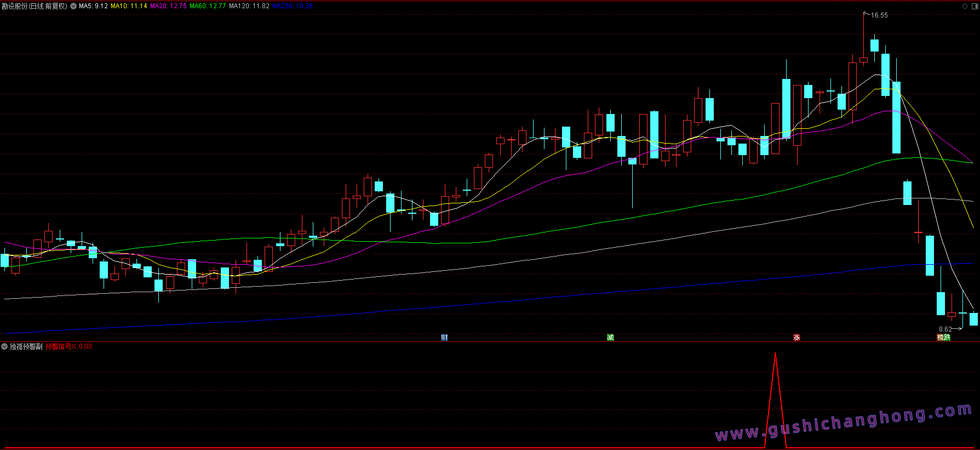Select the MA10: 11.14 indicator label
This screenshot has width=980, height=450.
(129, 6)
